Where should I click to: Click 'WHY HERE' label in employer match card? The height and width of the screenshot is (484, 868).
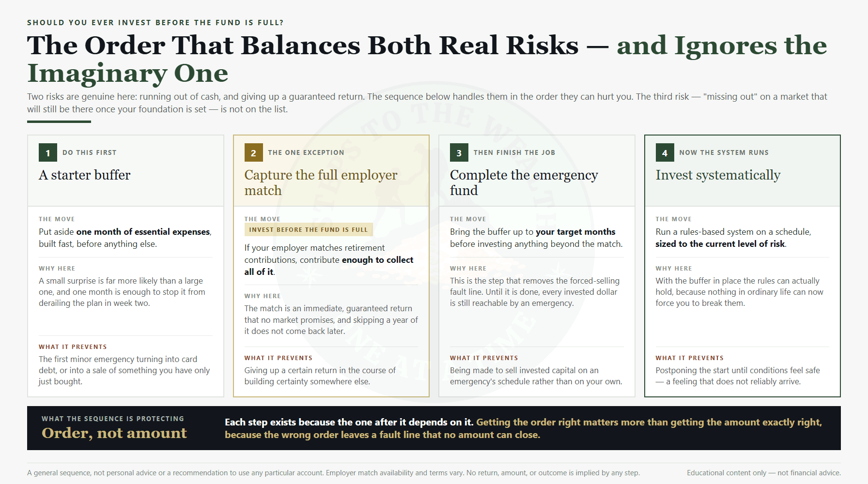(263, 296)
